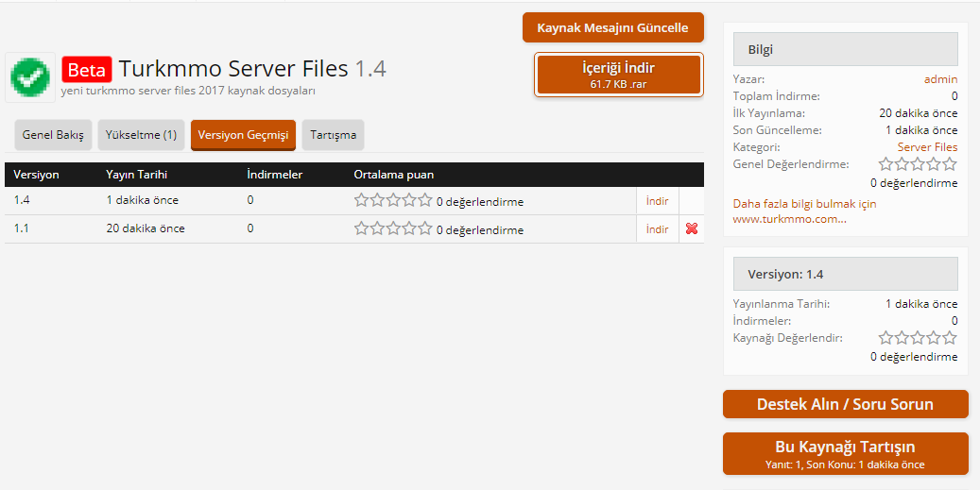
Task: Click Kaynak Mesajını Güncelle button
Action: [613, 28]
